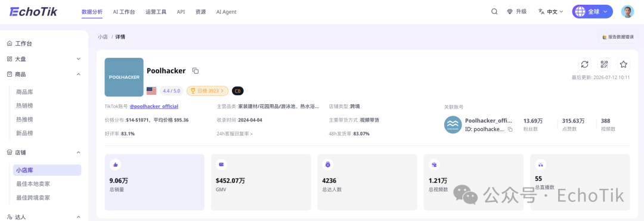Select 小店库 in sidebar

click(47, 170)
